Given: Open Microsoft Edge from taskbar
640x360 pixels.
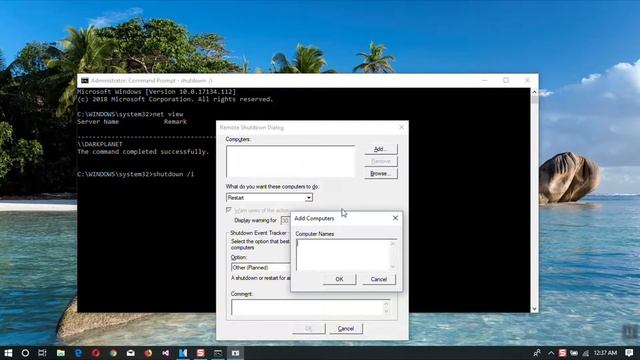Looking at the screenshot, I should click(78, 353).
